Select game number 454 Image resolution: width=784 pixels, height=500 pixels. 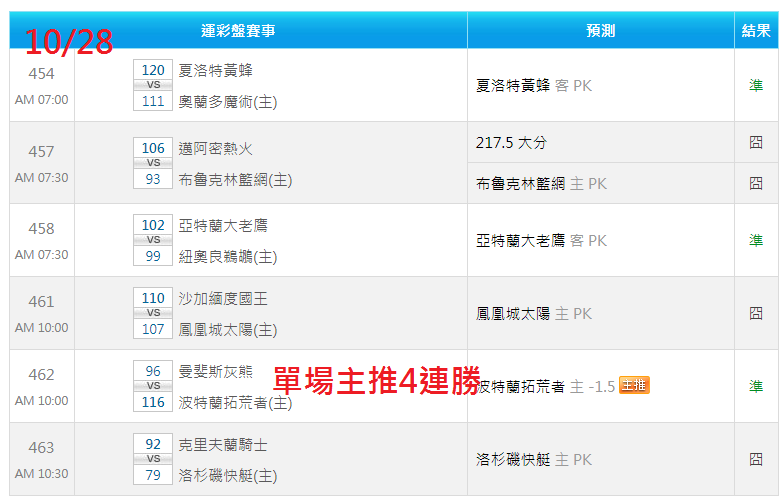(41, 74)
